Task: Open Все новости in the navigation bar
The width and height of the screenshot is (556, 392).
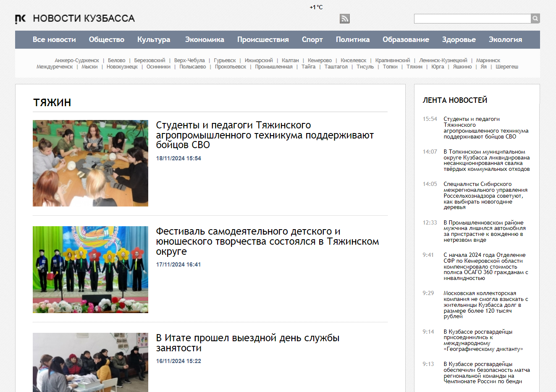Action: click(54, 39)
